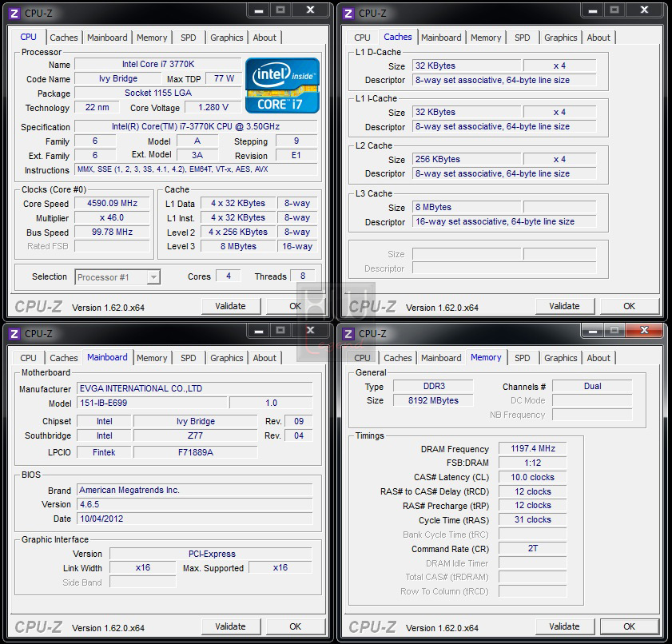Switch to CPU tab in the Caches window
672x644 pixels.
click(362, 38)
